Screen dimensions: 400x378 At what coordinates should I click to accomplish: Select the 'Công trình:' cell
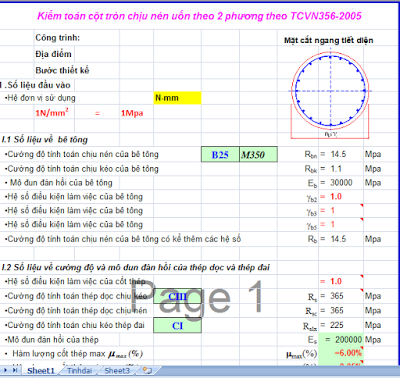(x=58, y=38)
